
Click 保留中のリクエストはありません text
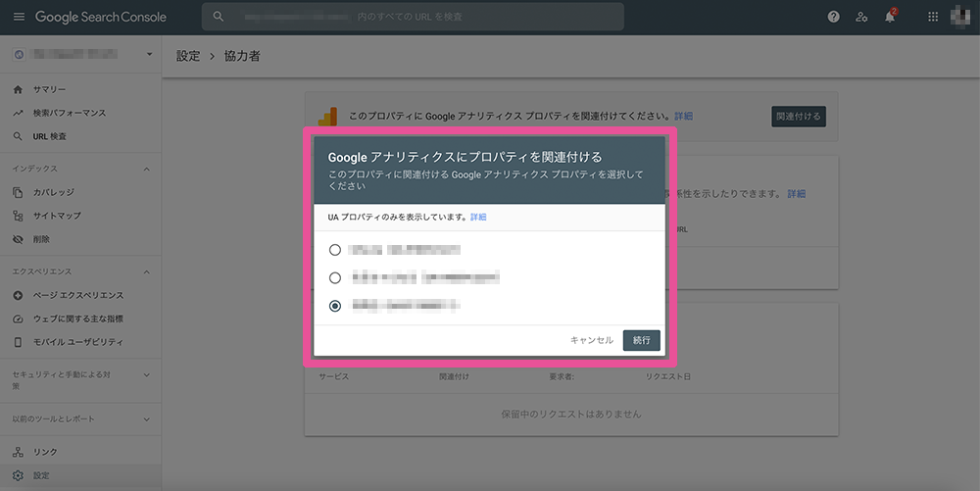tap(571, 415)
